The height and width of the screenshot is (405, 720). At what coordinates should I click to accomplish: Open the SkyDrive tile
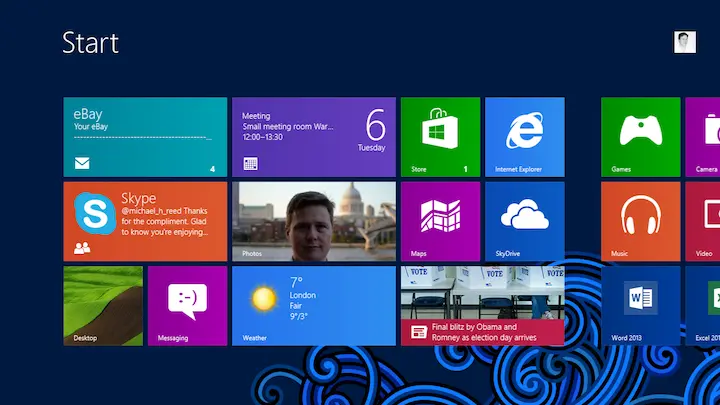(x=524, y=221)
